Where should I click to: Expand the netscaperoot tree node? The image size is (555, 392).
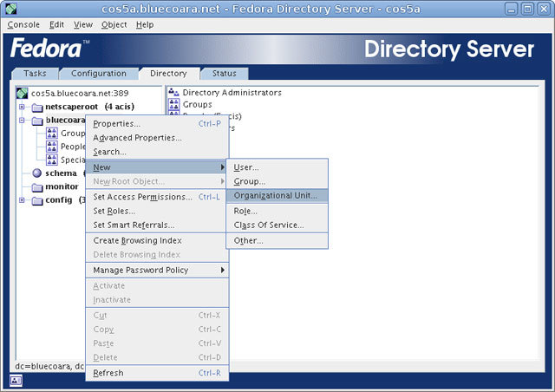(x=22, y=107)
